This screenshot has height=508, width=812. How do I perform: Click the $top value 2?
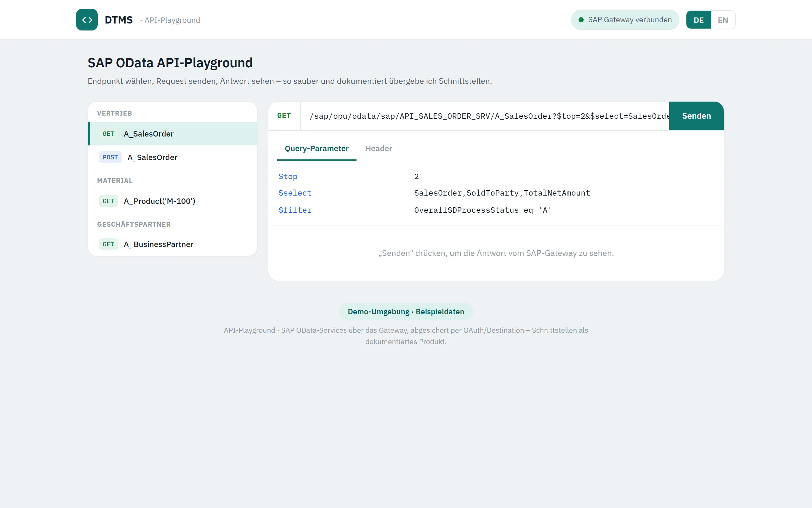416,177
